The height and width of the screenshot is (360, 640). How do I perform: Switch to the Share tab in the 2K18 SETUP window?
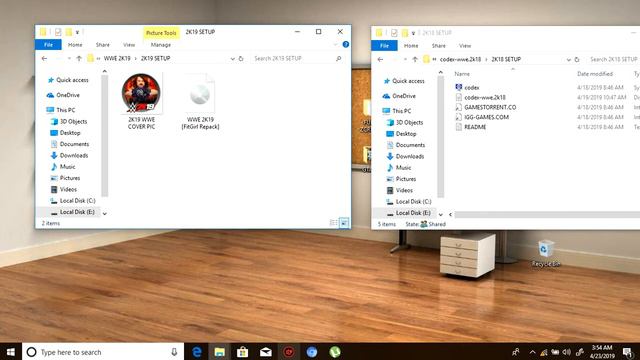point(438,46)
